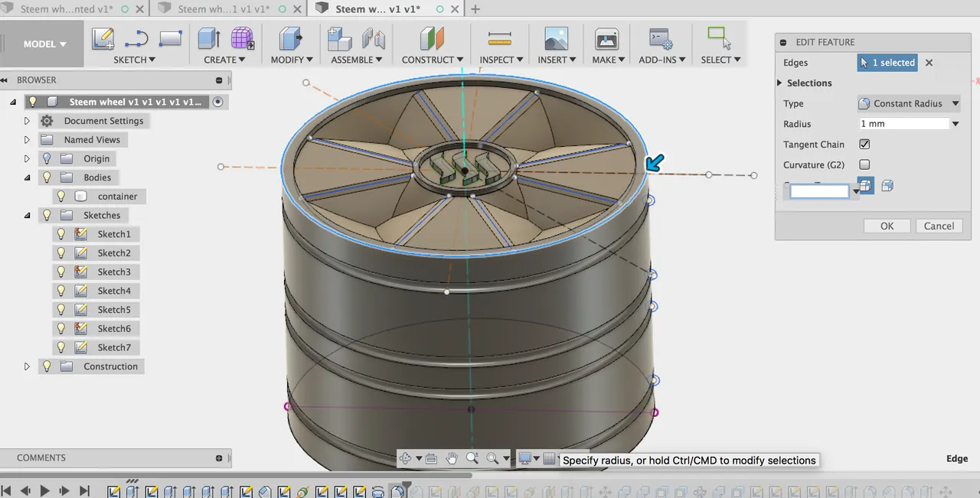Screen dimensions: 980x498
Task: Open the Display Settings monitor icon
Action: pyautogui.click(x=525, y=459)
